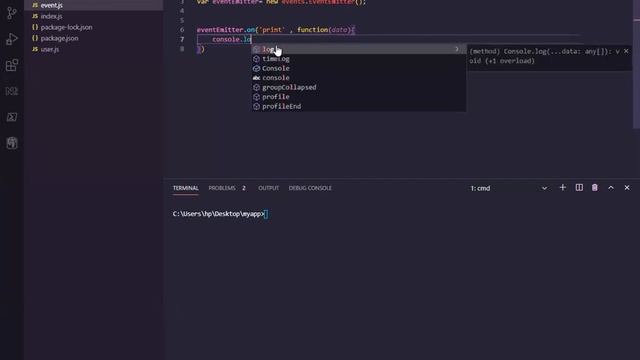Click line 7 console.lo code text
This screenshot has width=640, height=360.
(x=231, y=40)
